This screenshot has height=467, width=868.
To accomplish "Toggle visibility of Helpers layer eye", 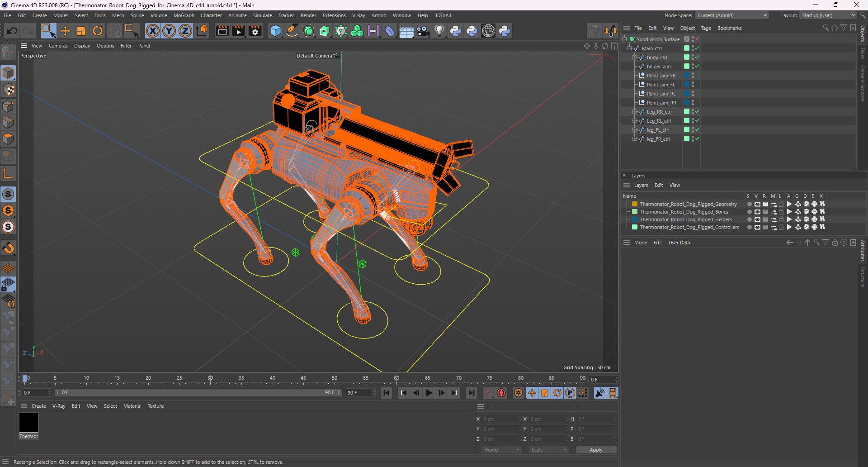I will pos(757,219).
